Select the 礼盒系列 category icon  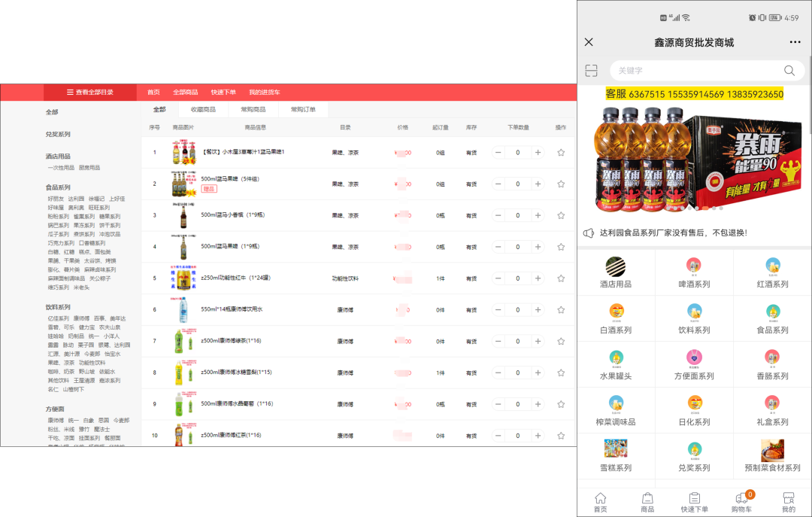773,403
